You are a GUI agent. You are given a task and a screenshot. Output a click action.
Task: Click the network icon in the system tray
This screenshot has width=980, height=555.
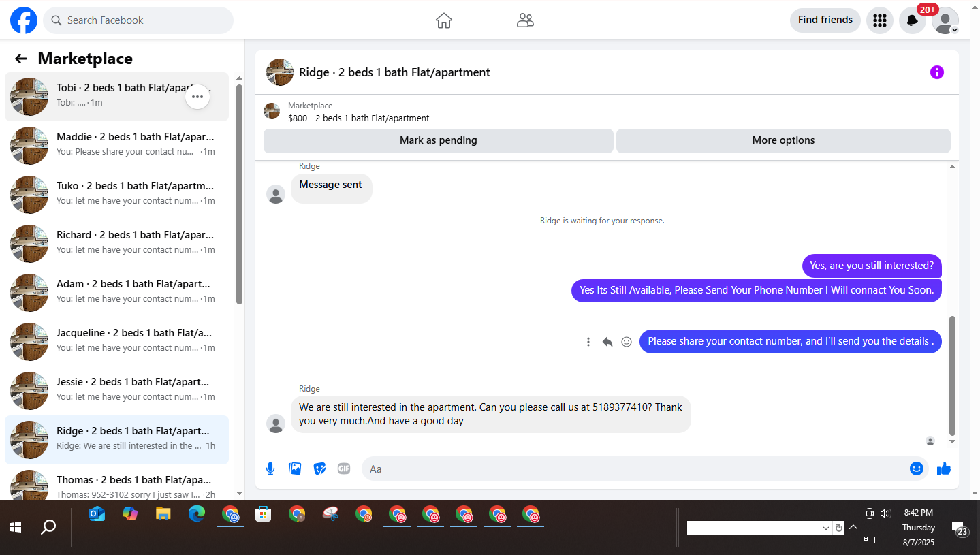click(x=870, y=541)
